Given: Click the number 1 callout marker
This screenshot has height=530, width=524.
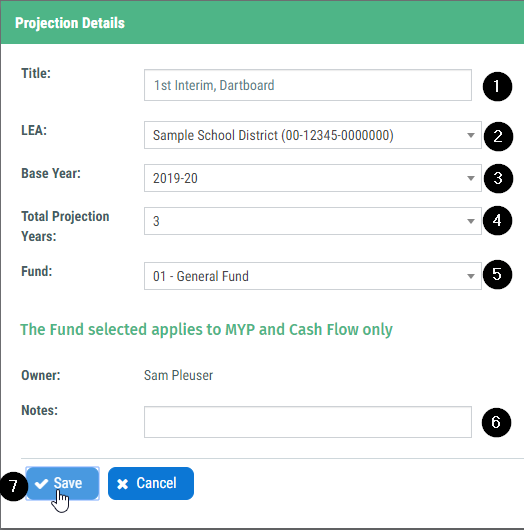Looking at the screenshot, I should click(x=497, y=87).
